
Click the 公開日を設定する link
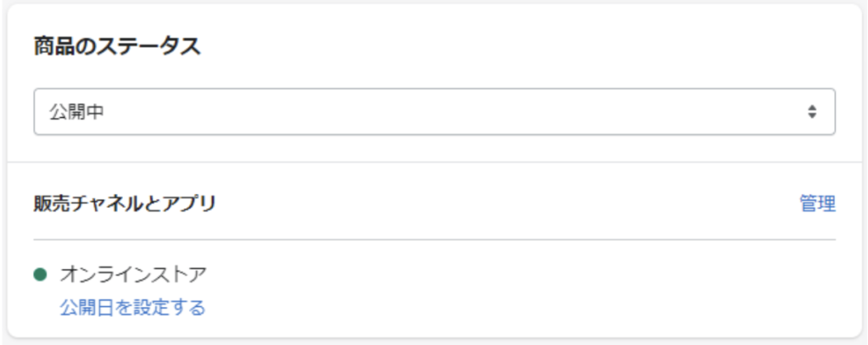132,307
